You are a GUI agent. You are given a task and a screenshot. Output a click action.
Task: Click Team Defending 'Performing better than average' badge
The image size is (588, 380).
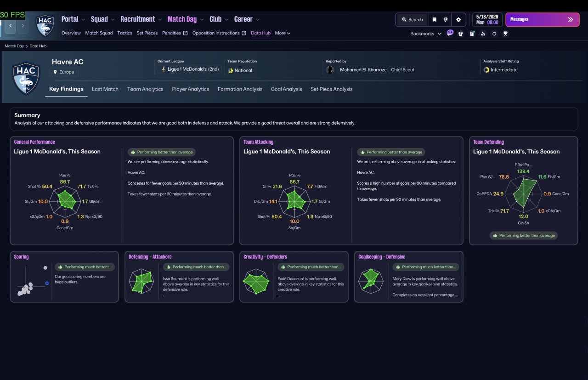(x=524, y=235)
